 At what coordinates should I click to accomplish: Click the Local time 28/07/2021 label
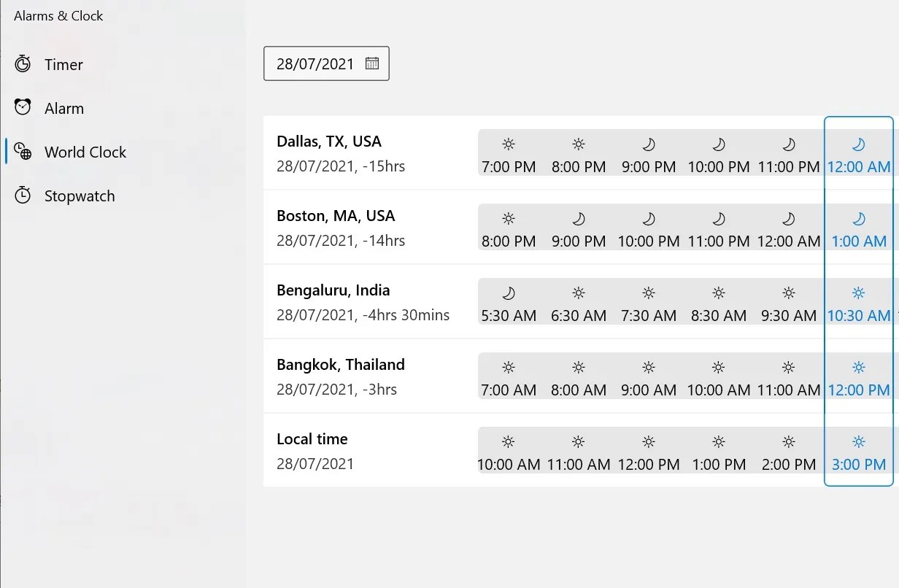click(x=315, y=463)
